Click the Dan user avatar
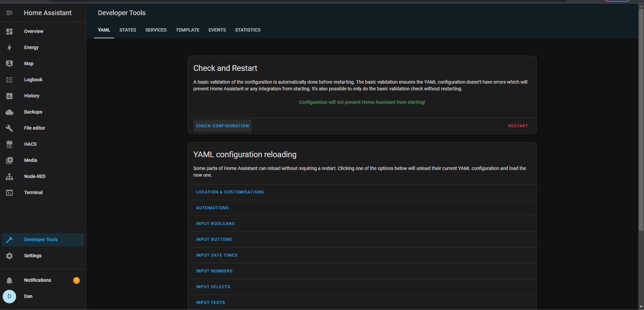The height and width of the screenshot is (310, 644). pos(9,296)
